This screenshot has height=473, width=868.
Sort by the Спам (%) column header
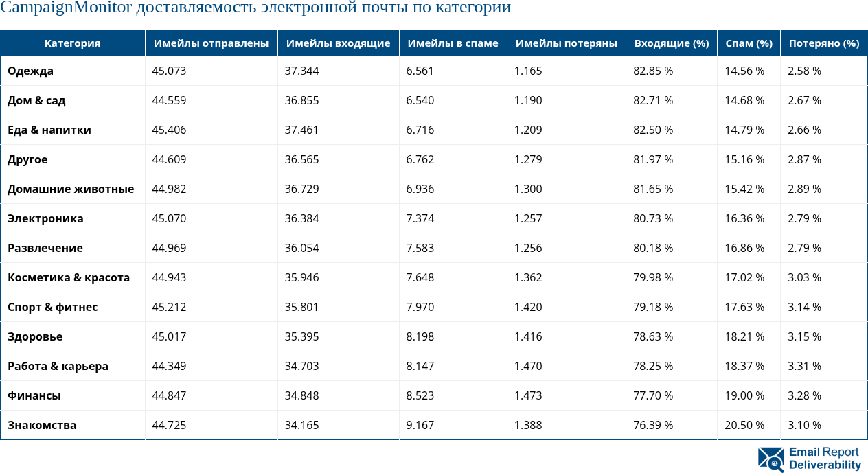[748, 42]
